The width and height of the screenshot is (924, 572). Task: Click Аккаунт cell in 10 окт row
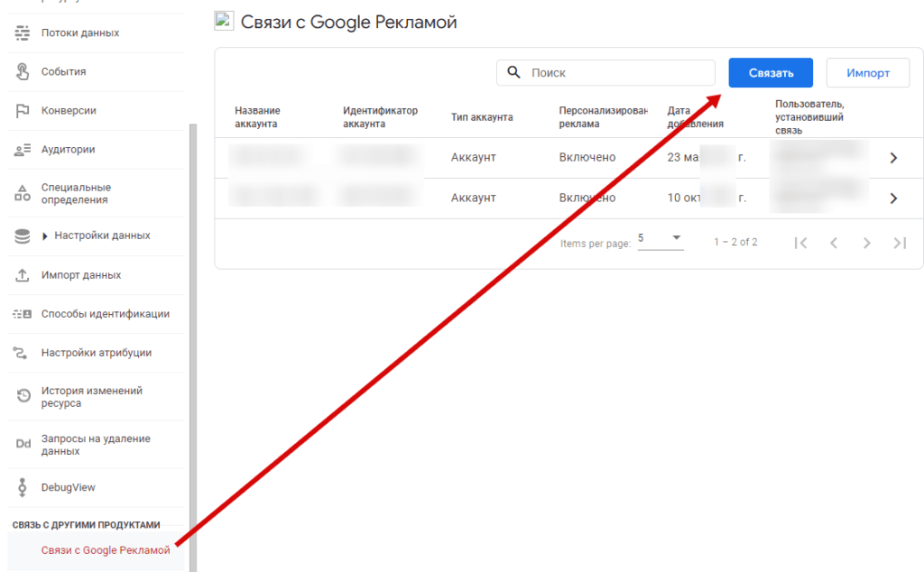(473, 198)
